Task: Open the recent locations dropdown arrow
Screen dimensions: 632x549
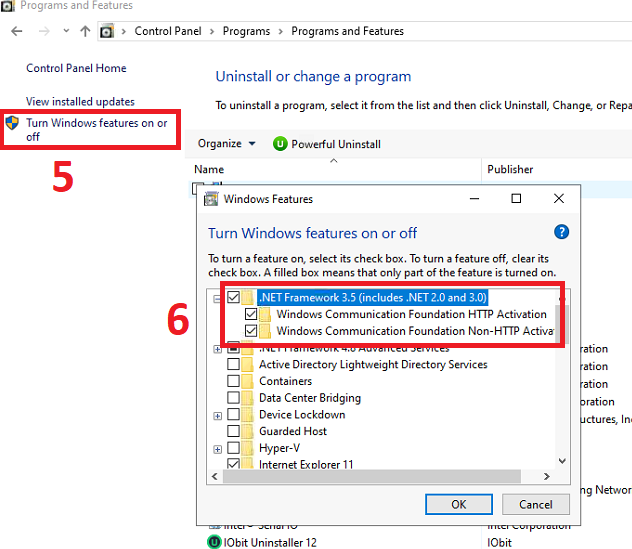Action: (x=66, y=31)
